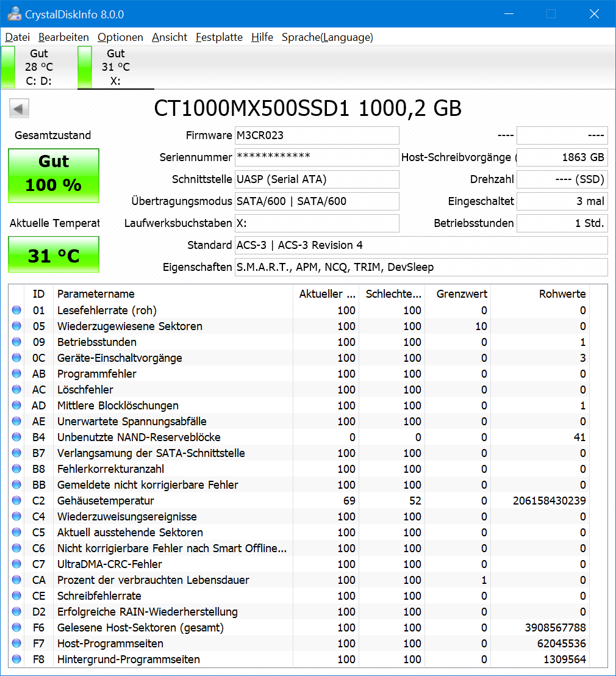
Task: Open the Optionen menu
Action: click(x=120, y=37)
